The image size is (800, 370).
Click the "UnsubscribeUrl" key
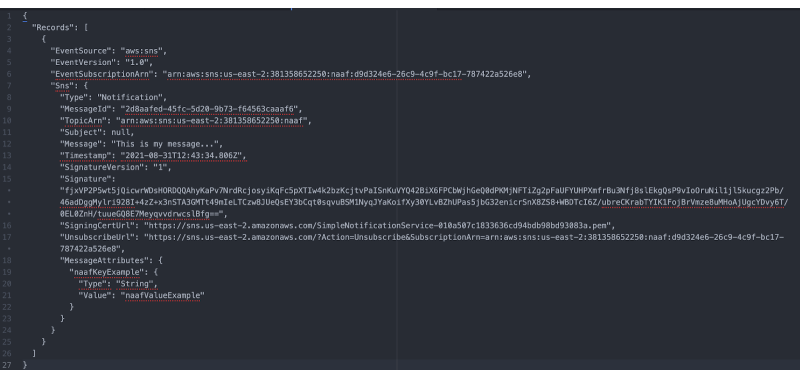click(x=96, y=237)
